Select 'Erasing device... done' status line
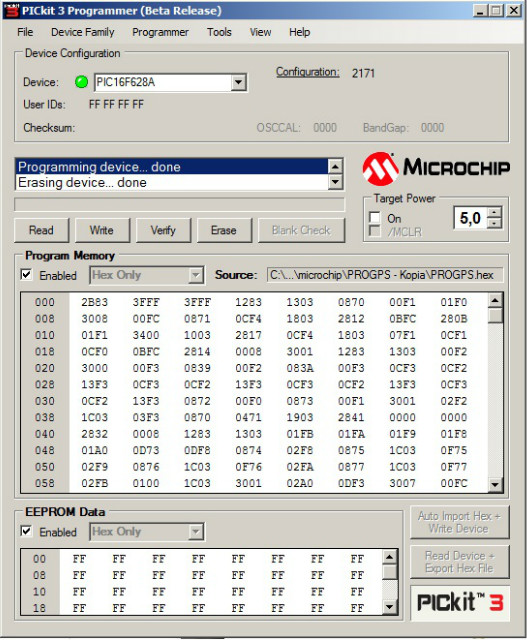The image size is (527, 640). pos(172,182)
